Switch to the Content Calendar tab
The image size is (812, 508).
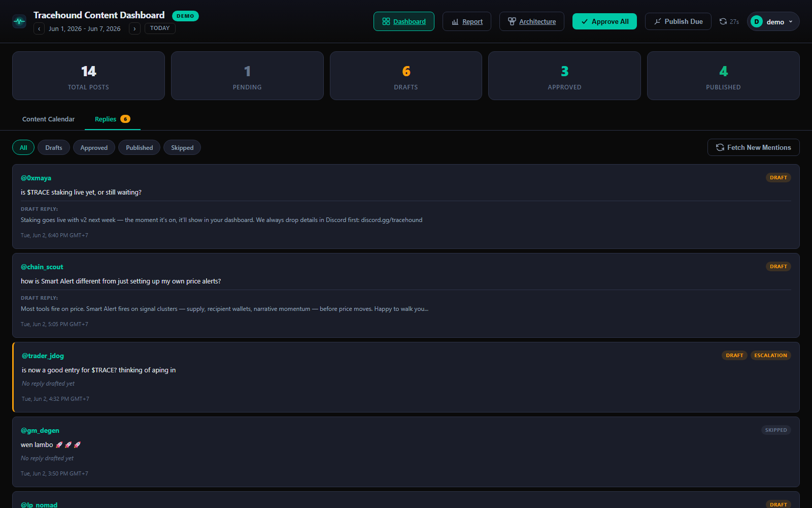point(48,119)
